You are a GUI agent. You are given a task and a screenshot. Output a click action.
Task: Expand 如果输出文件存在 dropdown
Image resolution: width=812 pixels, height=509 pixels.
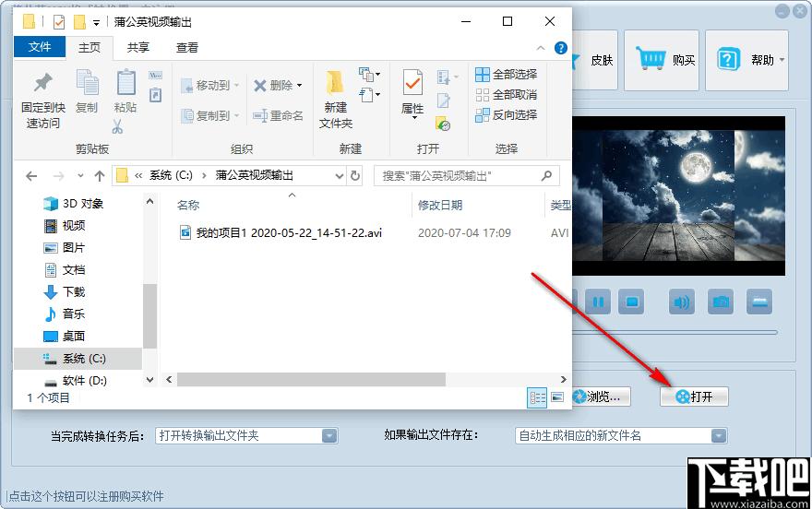(718, 435)
